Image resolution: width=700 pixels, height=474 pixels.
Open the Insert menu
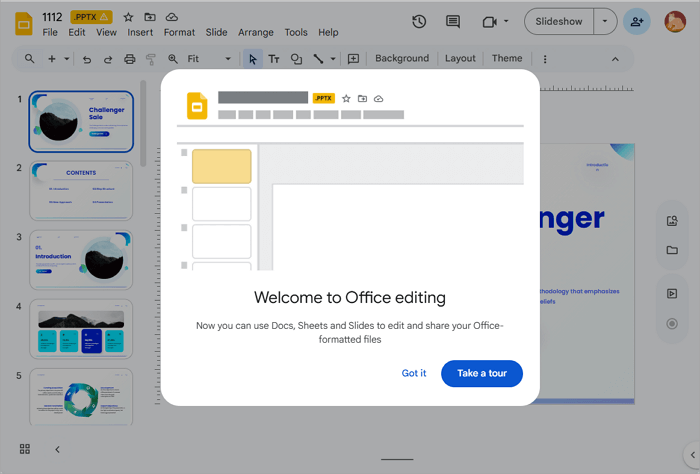pos(140,33)
